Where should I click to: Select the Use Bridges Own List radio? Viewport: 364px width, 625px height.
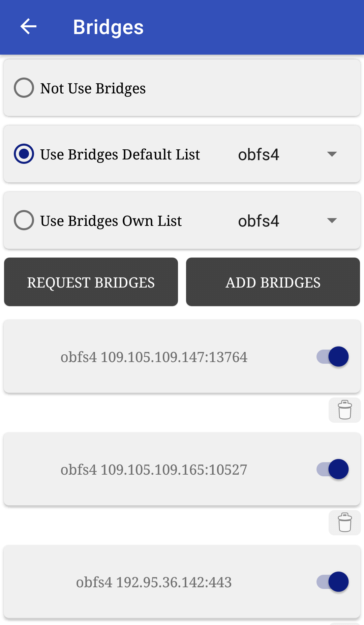24,220
